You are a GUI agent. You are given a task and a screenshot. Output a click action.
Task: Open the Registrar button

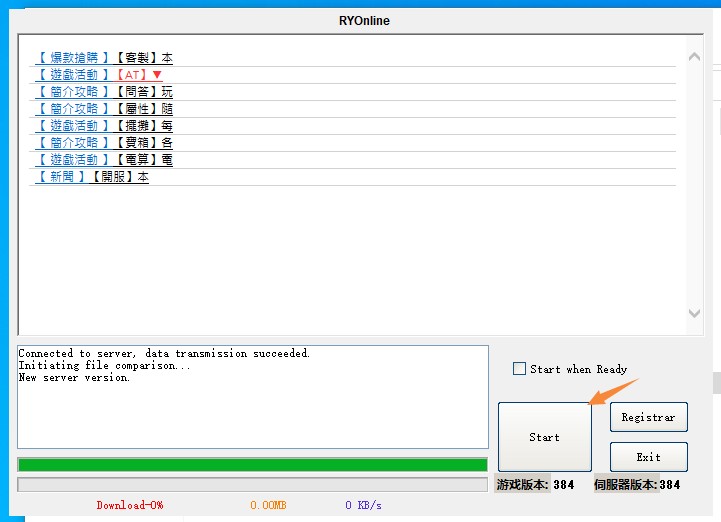[649, 417]
